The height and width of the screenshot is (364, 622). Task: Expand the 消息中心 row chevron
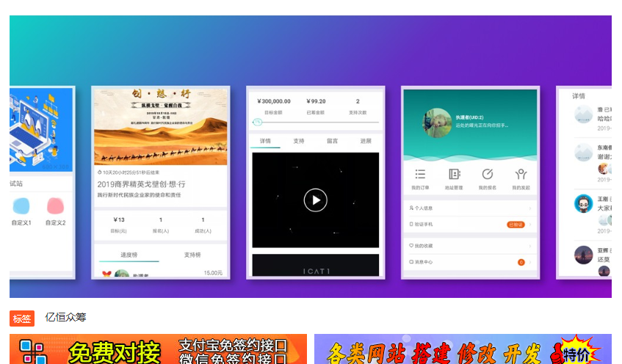tap(530, 262)
